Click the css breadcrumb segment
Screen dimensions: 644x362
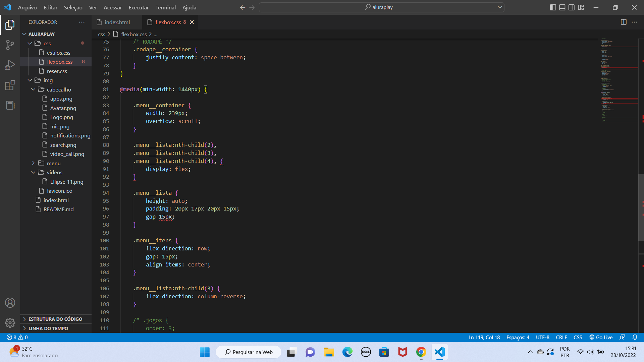(102, 34)
